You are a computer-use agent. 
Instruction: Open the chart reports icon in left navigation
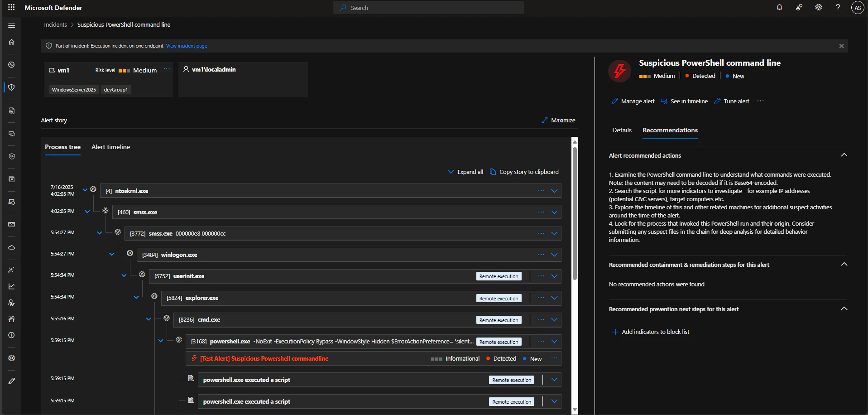point(12,286)
